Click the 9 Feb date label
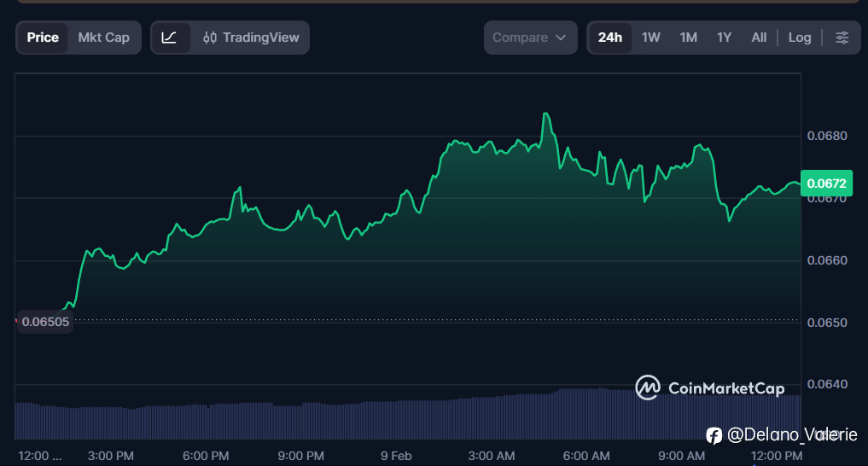The width and height of the screenshot is (868, 466). coord(396,456)
